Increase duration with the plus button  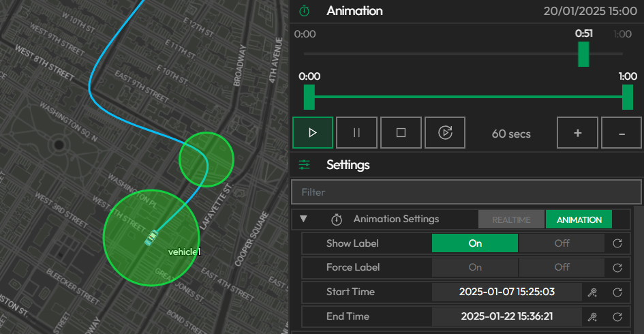[x=577, y=133]
